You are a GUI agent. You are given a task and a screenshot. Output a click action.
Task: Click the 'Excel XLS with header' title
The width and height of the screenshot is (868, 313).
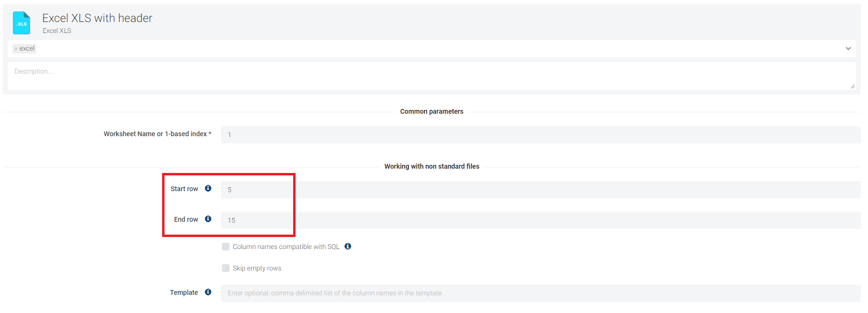tap(97, 18)
